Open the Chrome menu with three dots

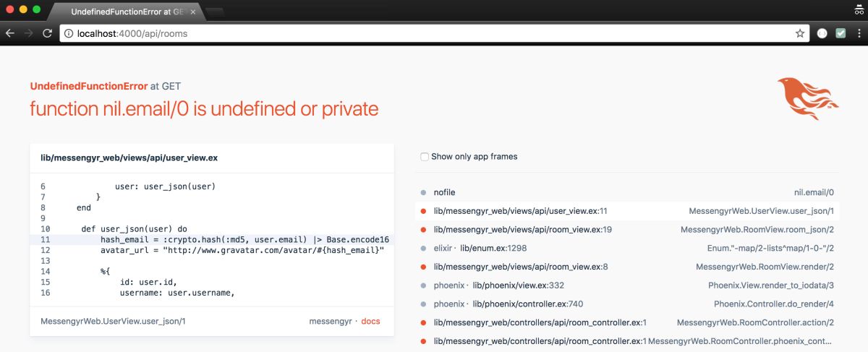[859, 33]
